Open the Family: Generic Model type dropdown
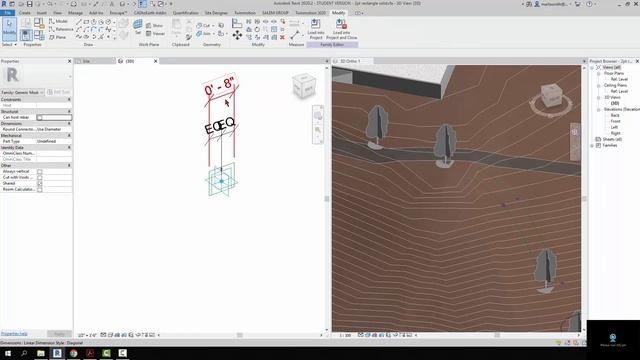 click(x=22, y=92)
